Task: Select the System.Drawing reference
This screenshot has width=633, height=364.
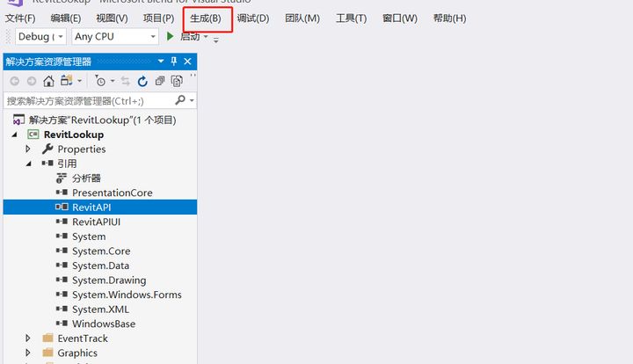Action: click(109, 280)
